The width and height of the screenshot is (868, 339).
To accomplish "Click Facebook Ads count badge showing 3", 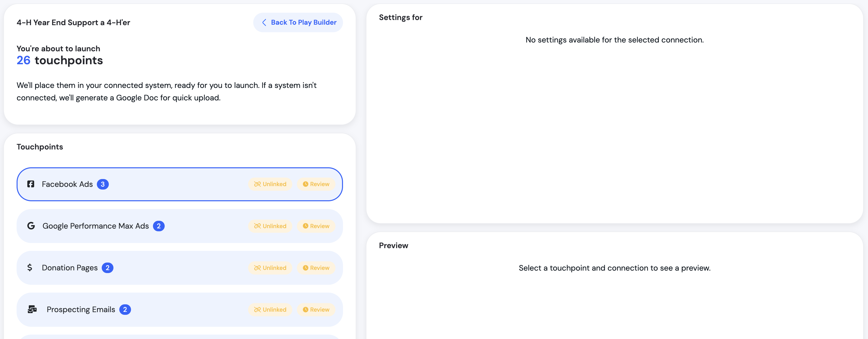I will pyautogui.click(x=103, y=184).
